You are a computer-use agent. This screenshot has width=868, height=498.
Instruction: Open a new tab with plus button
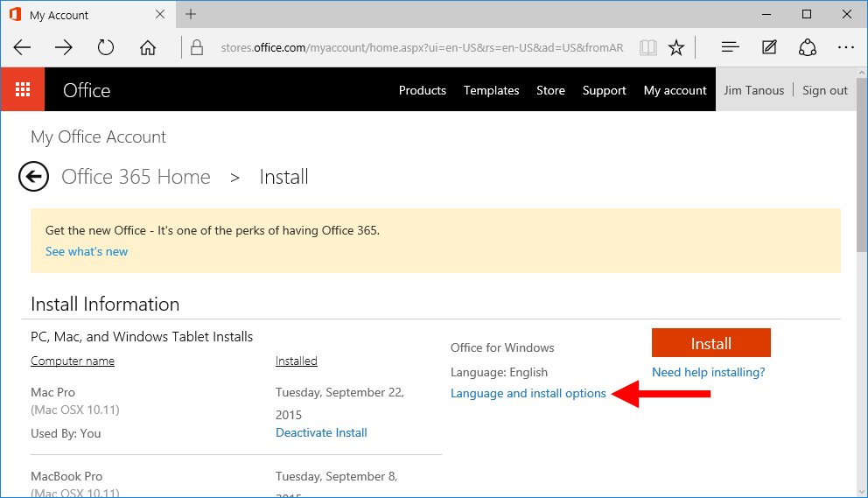tap(191, 14)
